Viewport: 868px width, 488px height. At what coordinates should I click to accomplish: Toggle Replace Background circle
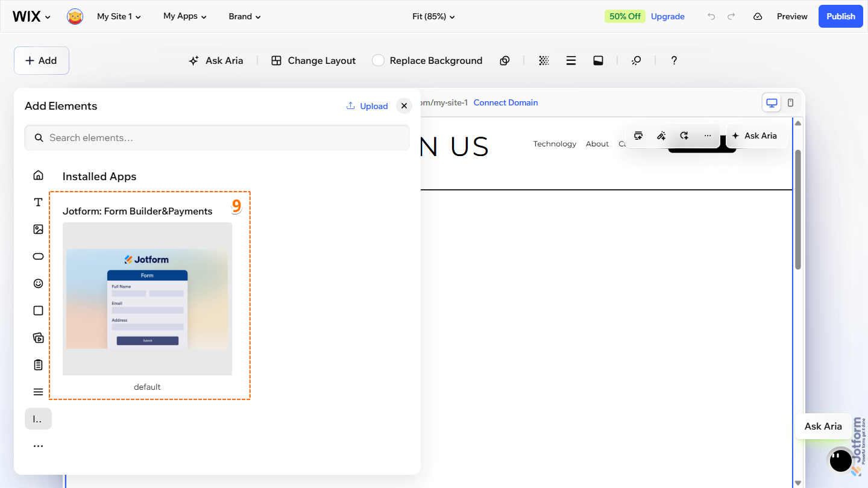[378, 60]
